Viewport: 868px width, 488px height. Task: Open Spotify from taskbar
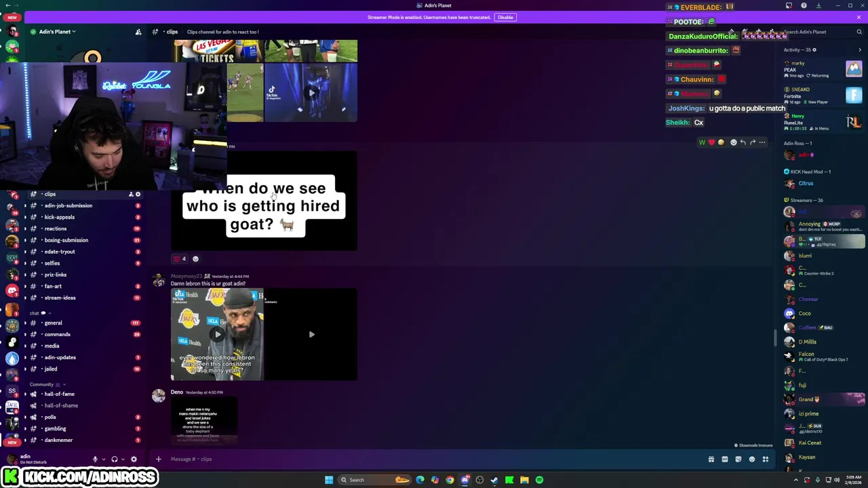[539, 480]
